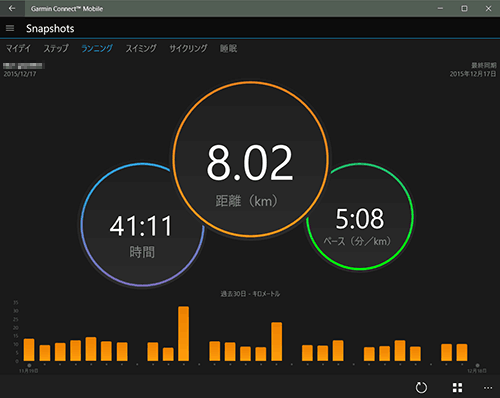Select the ランニング tab
This screenshot has height=398, width=500.
click(x=97, y=49)
